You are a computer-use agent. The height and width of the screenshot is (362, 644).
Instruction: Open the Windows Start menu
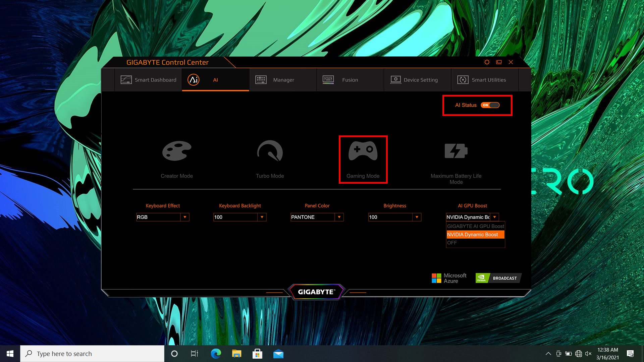[x=10, y=354]
